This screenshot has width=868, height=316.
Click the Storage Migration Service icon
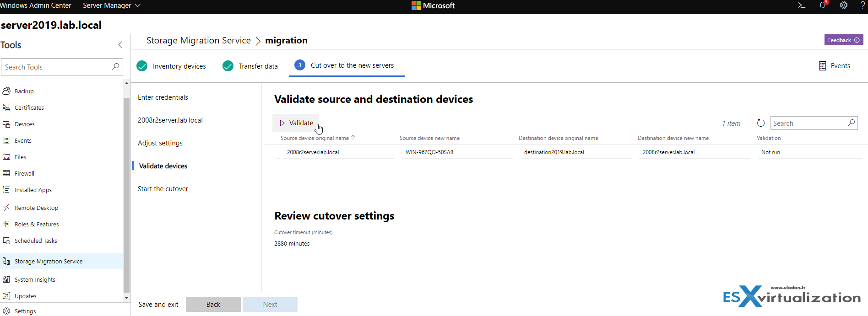(x=6, y=261)
